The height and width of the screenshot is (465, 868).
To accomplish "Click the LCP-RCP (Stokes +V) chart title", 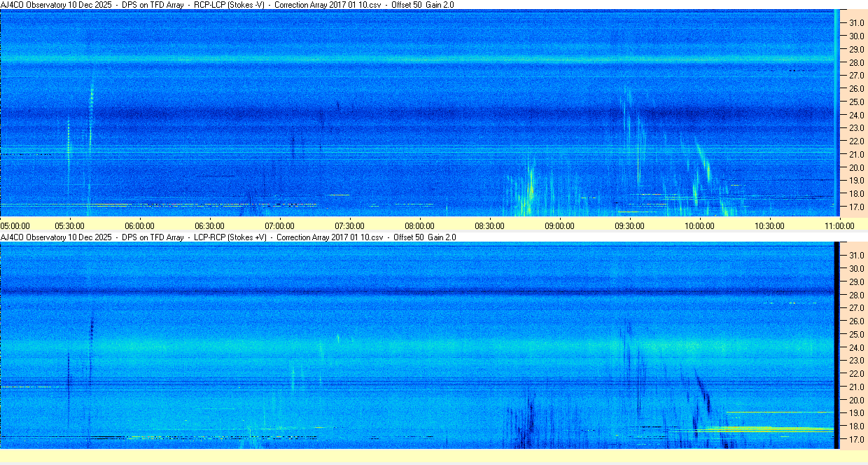I will (x=228, y=237).
